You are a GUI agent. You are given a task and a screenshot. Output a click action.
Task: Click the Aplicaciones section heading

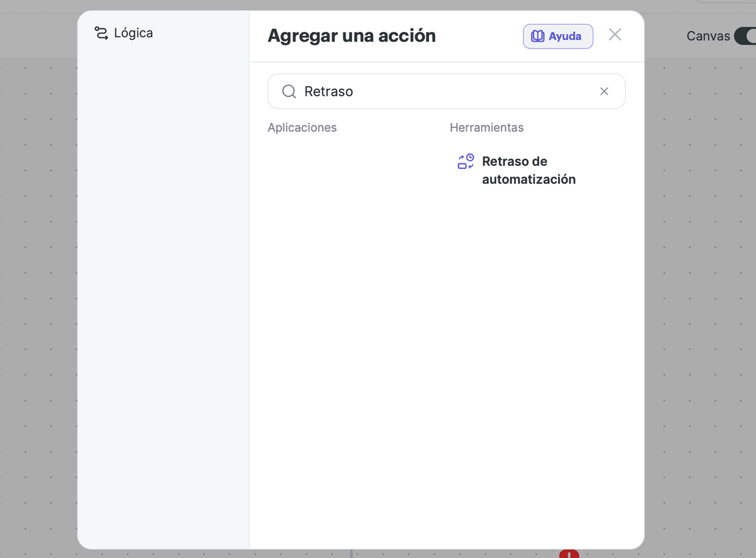coord(302,127)
